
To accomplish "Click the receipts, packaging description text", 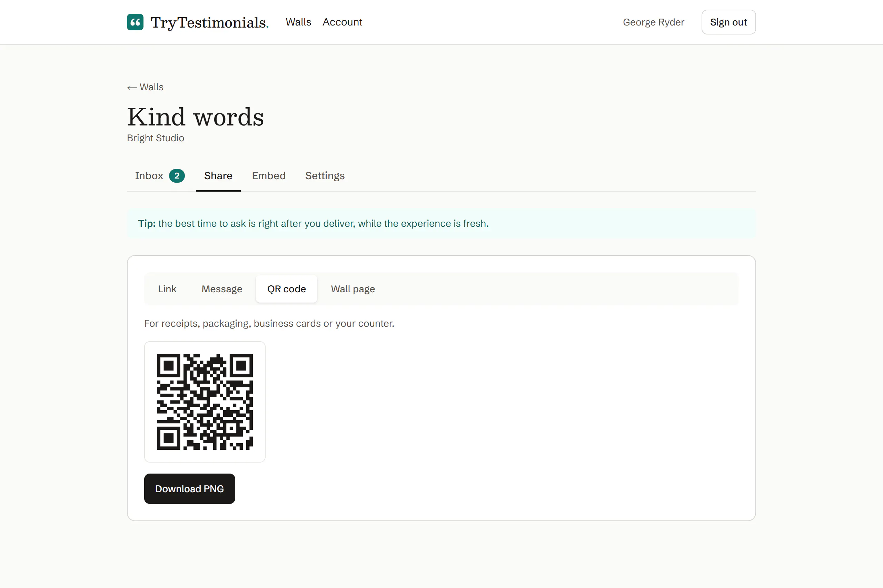I will pyautogui.click(x=269, y=323).
